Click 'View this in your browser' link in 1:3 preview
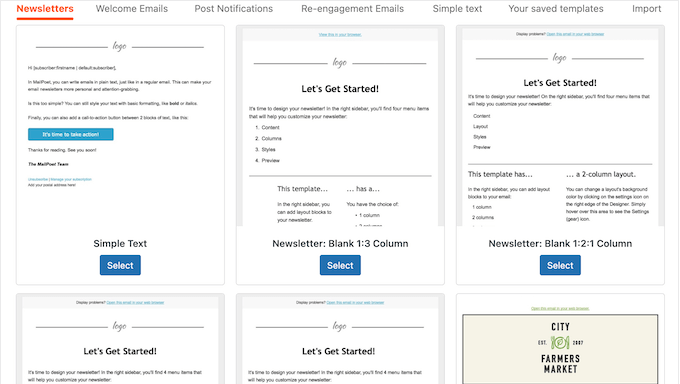680x384 pixels. pyautogui.click(x=340, y=35)
